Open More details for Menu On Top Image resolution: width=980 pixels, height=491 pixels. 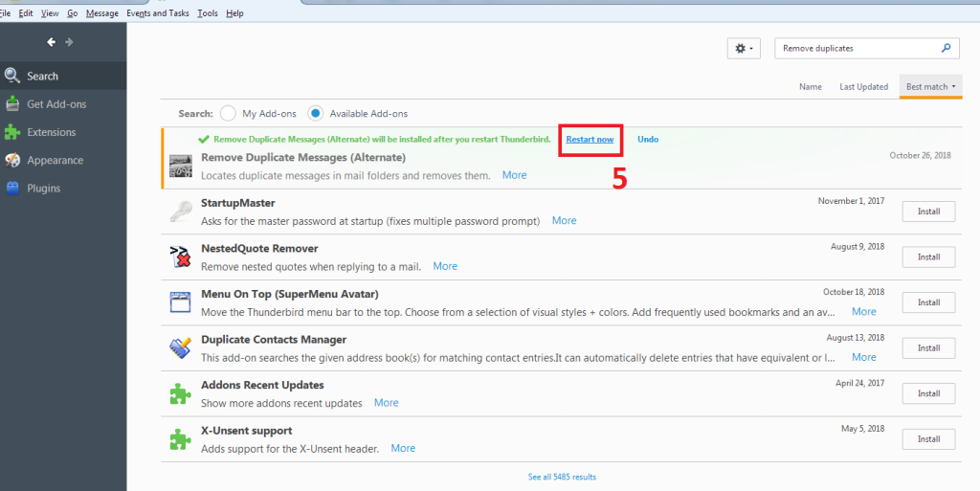864,312
